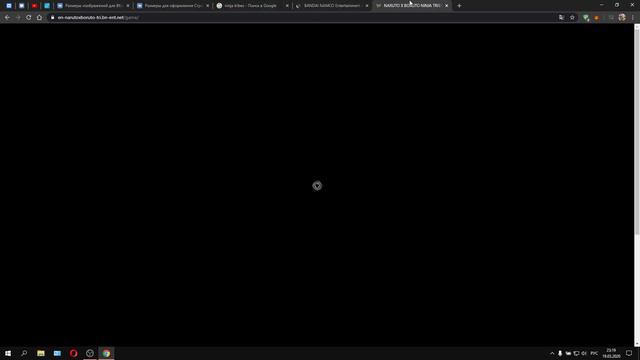Bookmark this page with the star icon
The width and height of the screenshot is (640, 360).
(x=572, y=18)
